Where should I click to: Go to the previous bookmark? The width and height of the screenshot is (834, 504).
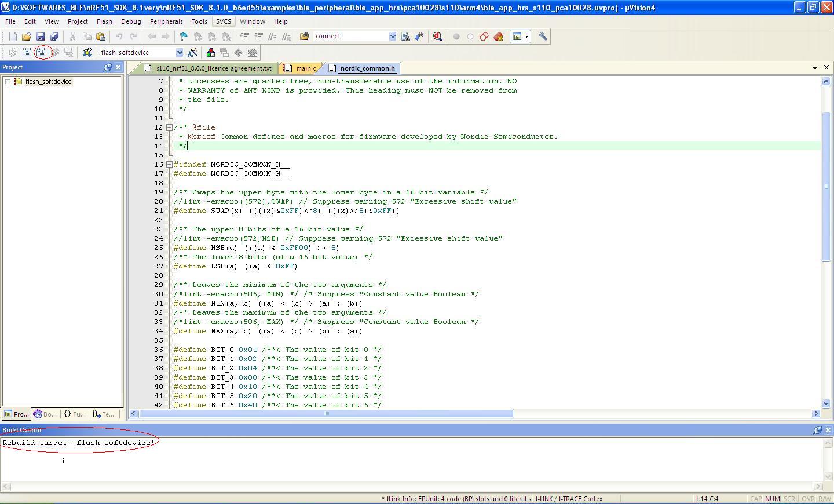[198, 36]
